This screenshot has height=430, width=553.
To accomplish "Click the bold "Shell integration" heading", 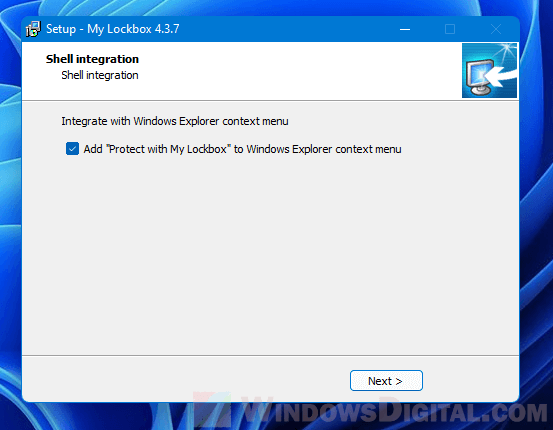I will point(92,59).
